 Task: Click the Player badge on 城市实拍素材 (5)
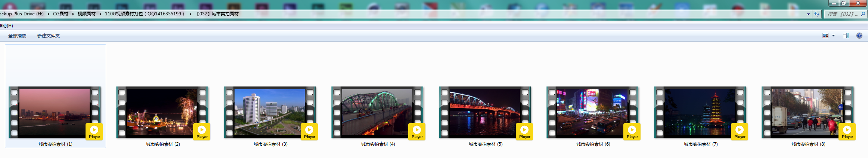point(524,132)
